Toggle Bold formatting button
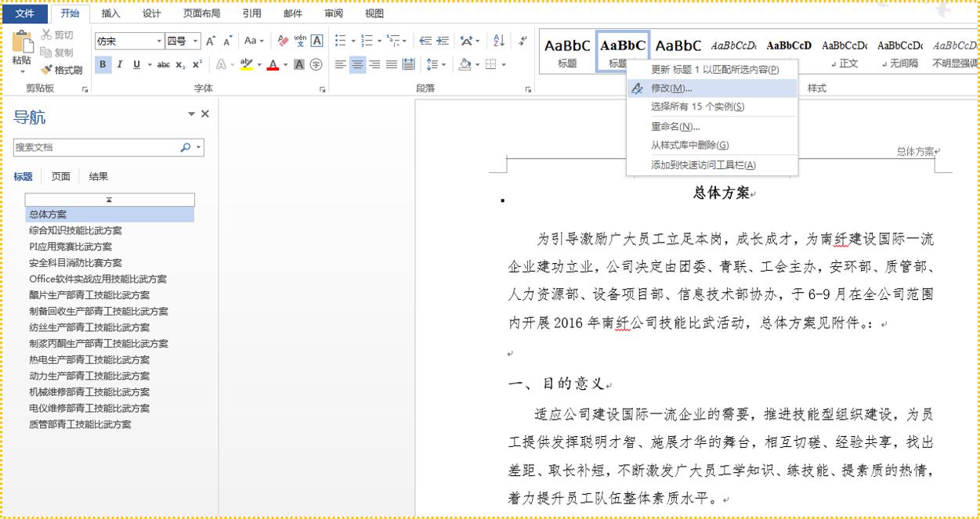 tap(103, 64)
